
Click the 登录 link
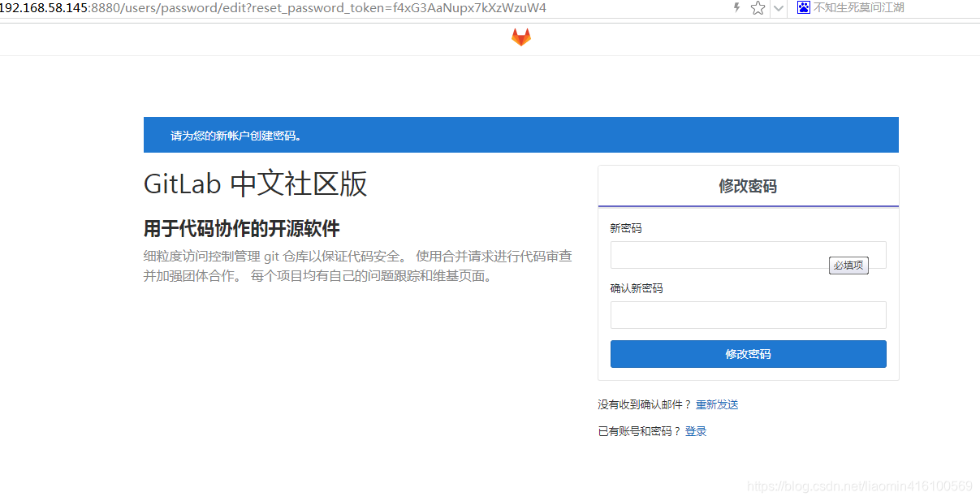click(x=696, y=431)
